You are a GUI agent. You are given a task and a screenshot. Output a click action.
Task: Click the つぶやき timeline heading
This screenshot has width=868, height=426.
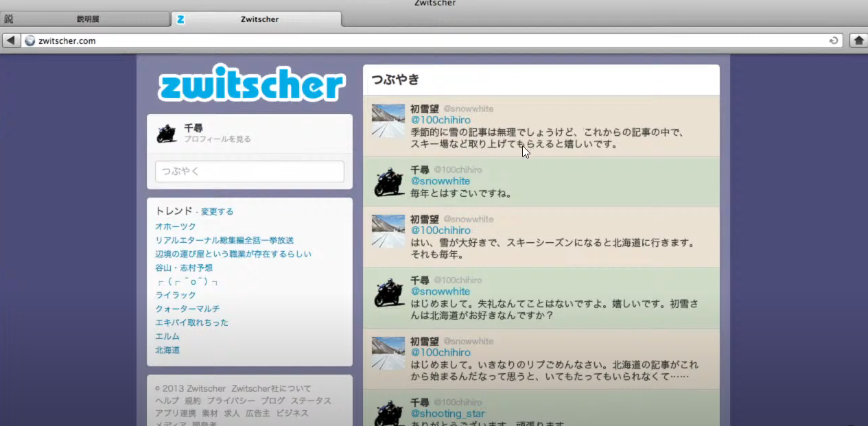395,80
